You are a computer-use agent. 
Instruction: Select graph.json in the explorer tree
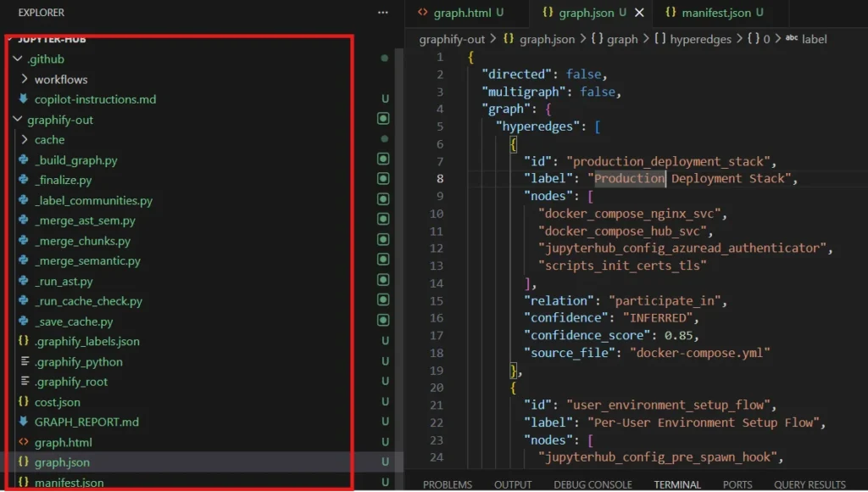pos(62,462)
